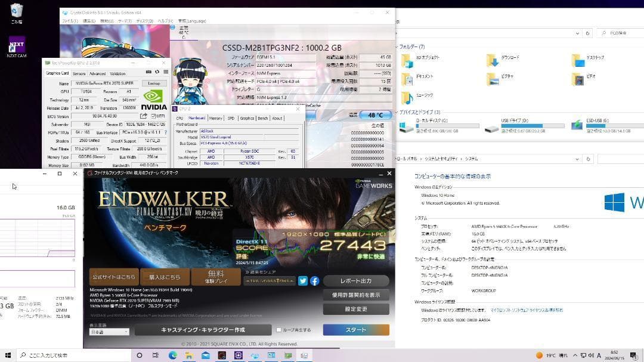Click the Facebook share icon in benchmark
Image resolution: width=644 pixels, height=362 pixels.
click(314, 281)
